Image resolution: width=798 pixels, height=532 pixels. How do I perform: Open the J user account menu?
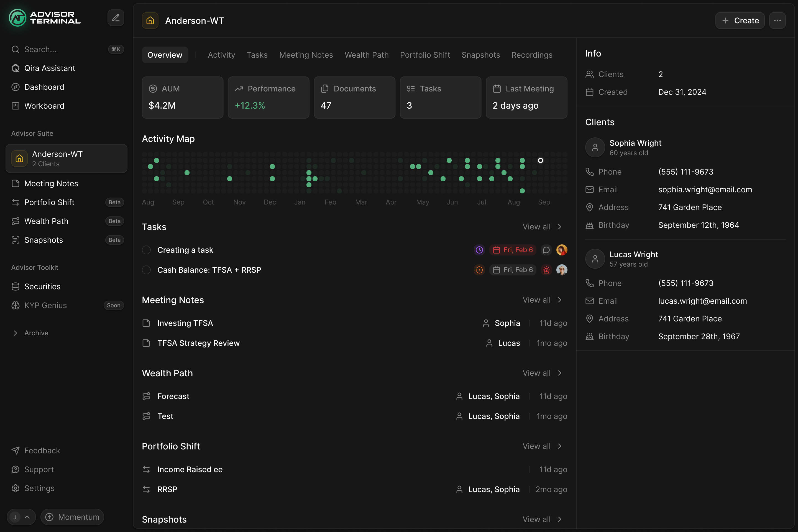pyautogui.click(x=21, y=517)
